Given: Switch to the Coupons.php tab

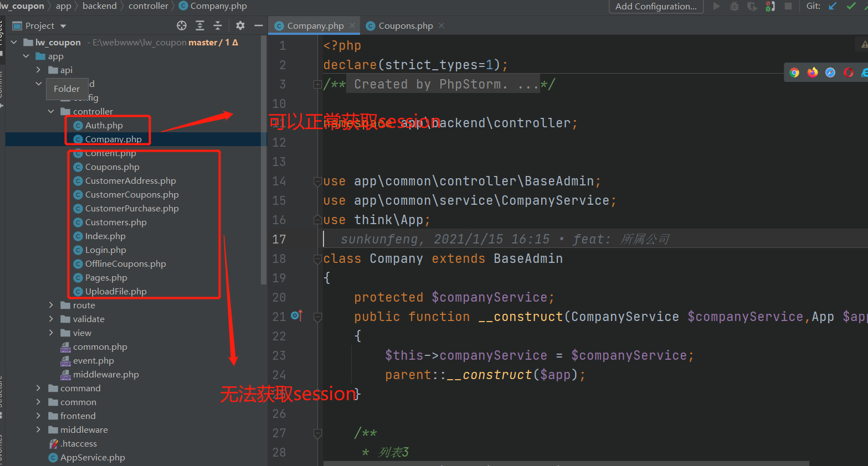Looking at the screenshot, I should click(x=405, y=25).
